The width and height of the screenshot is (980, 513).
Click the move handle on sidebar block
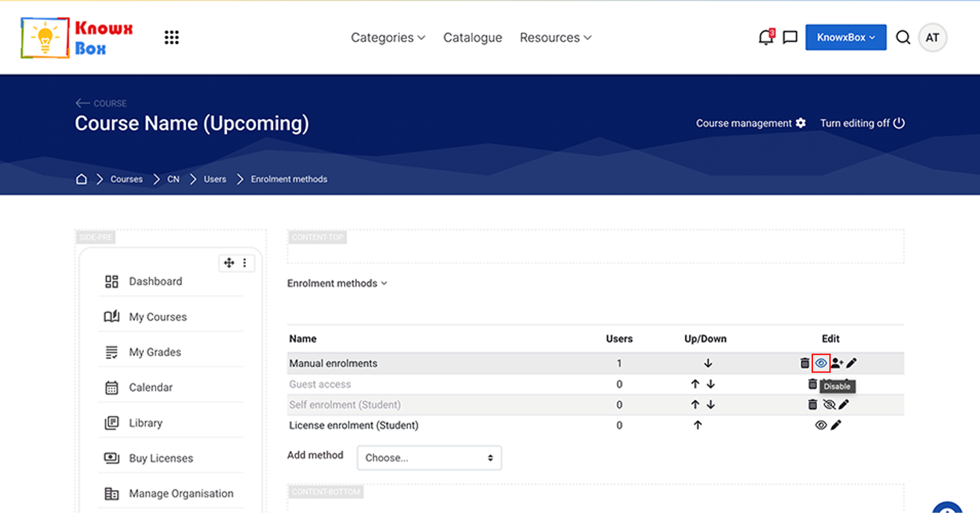[x=229, y=263]
